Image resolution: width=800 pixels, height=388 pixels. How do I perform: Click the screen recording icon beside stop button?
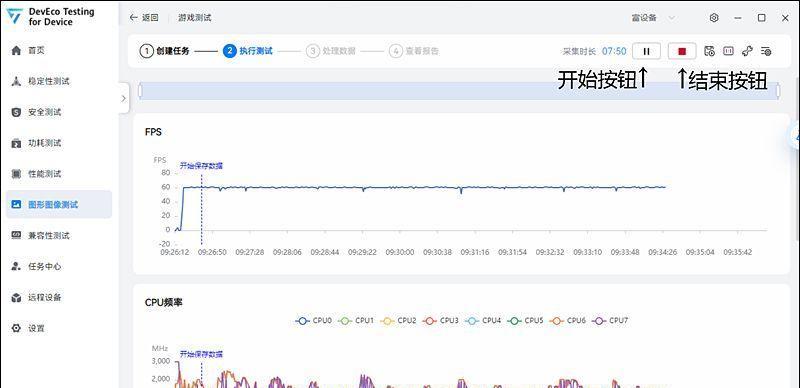click(709, 51)
